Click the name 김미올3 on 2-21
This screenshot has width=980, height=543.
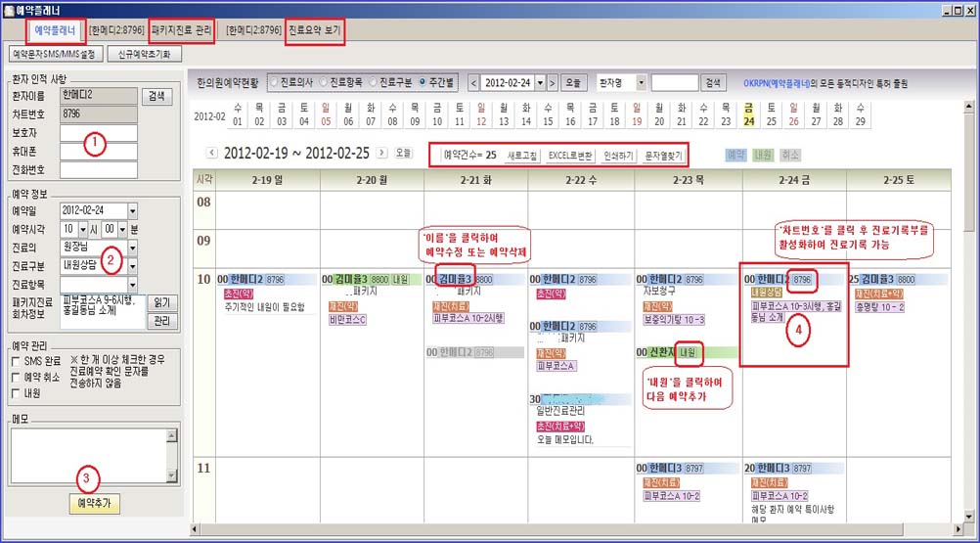pos(455,279)
